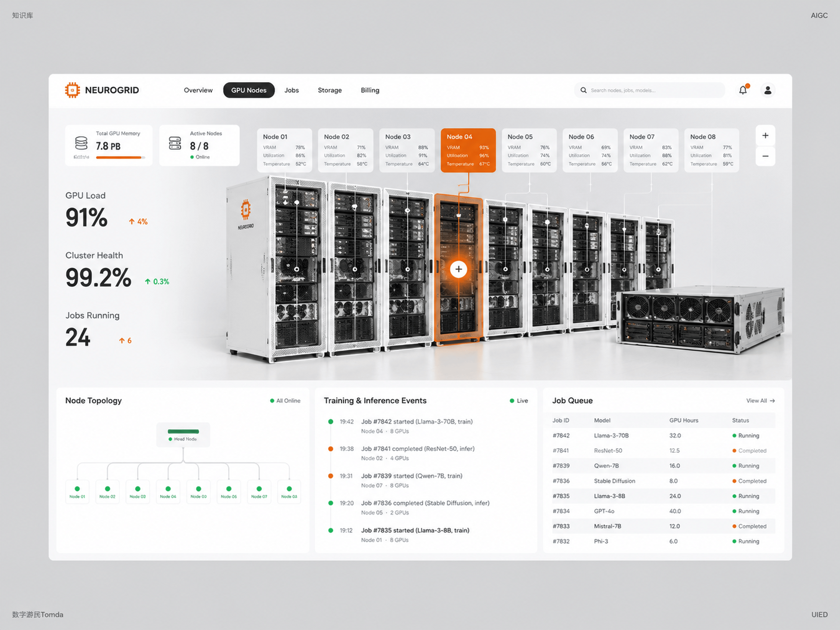Click job row #7832 Phi-3
The height and width of the screenshot is (630, 840).
pyautogui.click(x=663, y=541)
